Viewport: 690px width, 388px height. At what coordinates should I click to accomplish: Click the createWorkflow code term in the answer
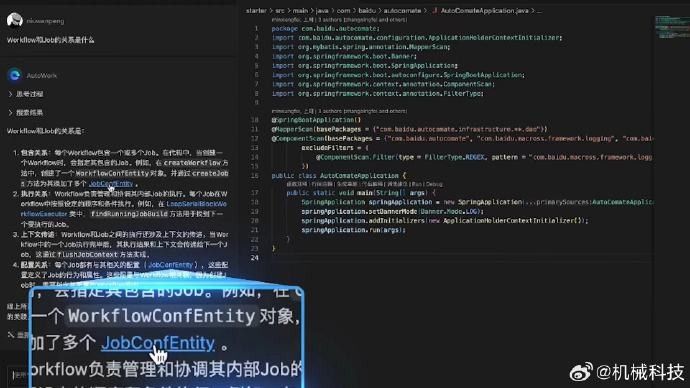coord(192,163)
